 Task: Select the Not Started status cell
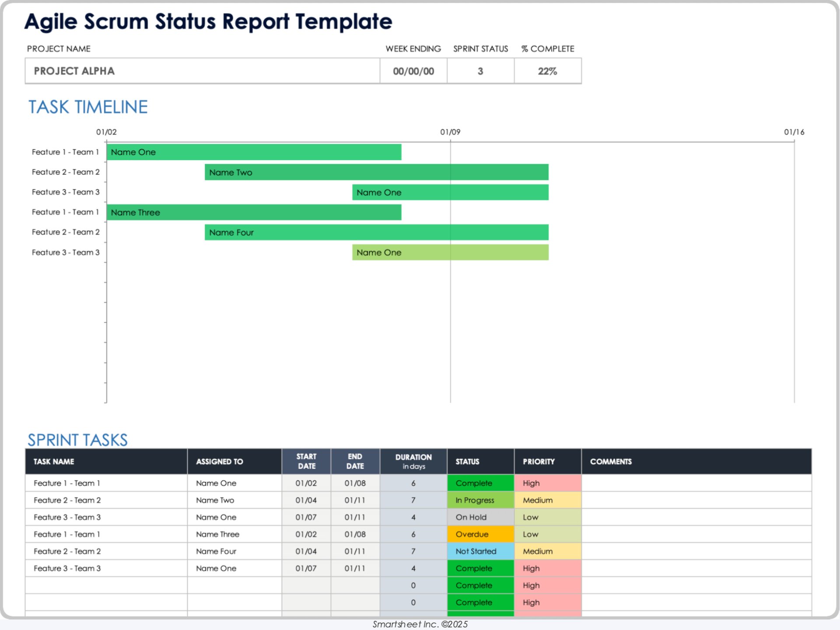(x=480, y=551)
